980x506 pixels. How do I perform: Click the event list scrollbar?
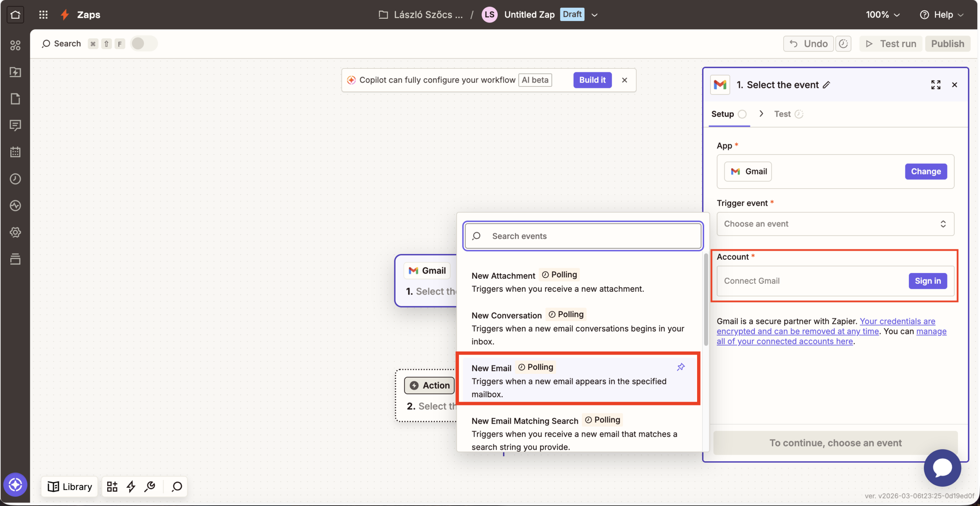pyautogui.click(x=706, y=298)
